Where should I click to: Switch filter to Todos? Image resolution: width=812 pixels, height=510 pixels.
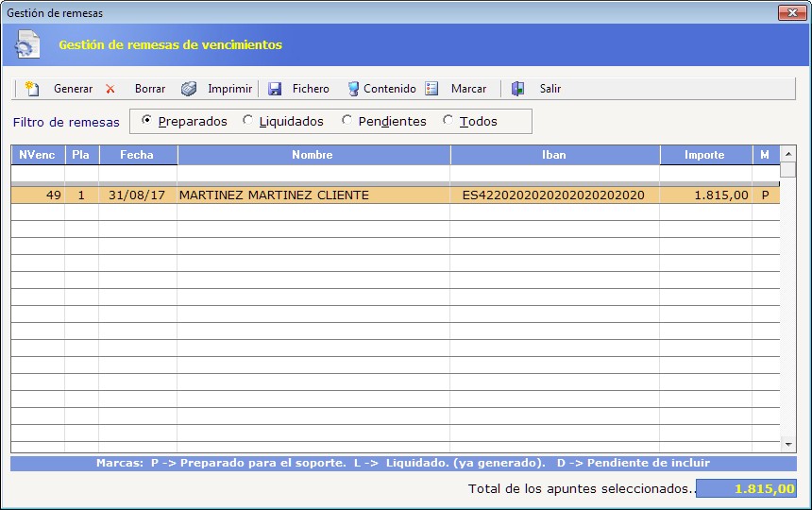448,121
